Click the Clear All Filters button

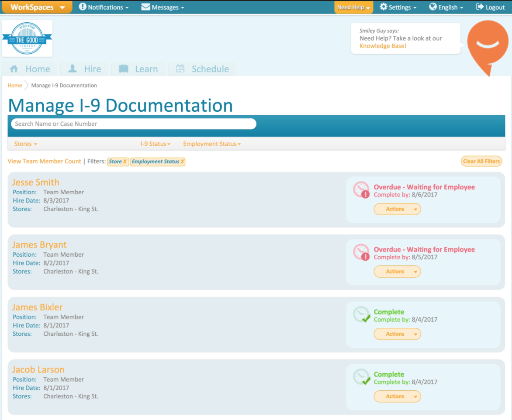(481, 161)
